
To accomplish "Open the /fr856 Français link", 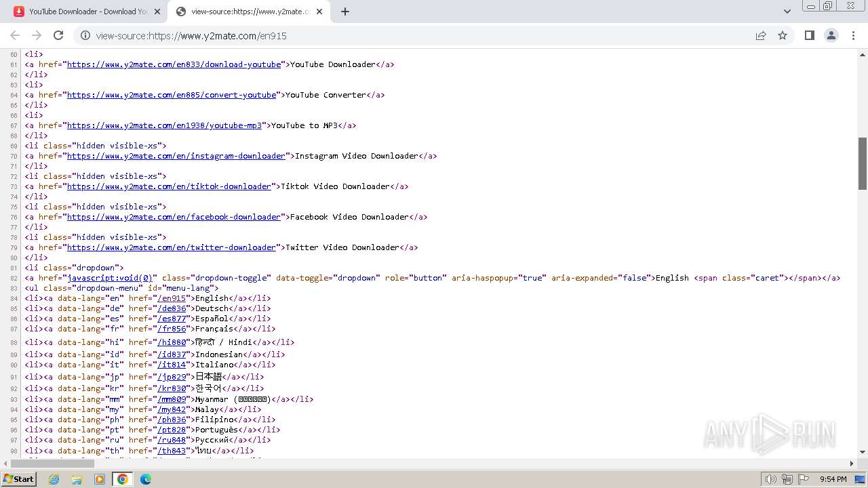I will pyautogui.click(x=172, y=329).
